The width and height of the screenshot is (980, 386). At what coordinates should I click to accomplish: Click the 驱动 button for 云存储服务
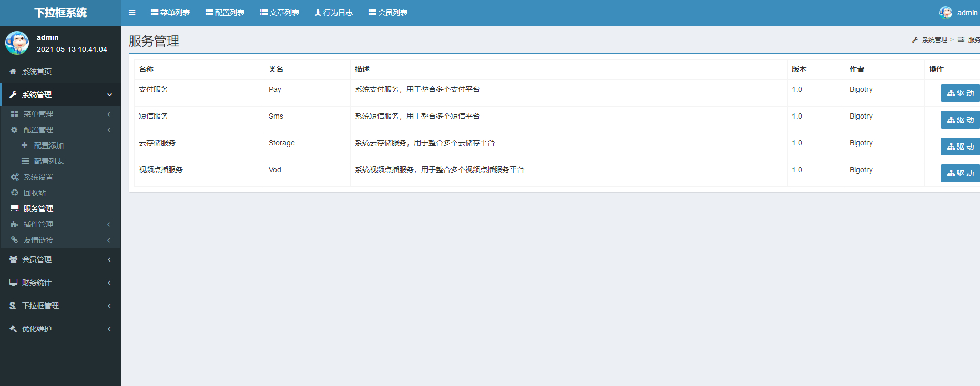[x=960, y=147]
